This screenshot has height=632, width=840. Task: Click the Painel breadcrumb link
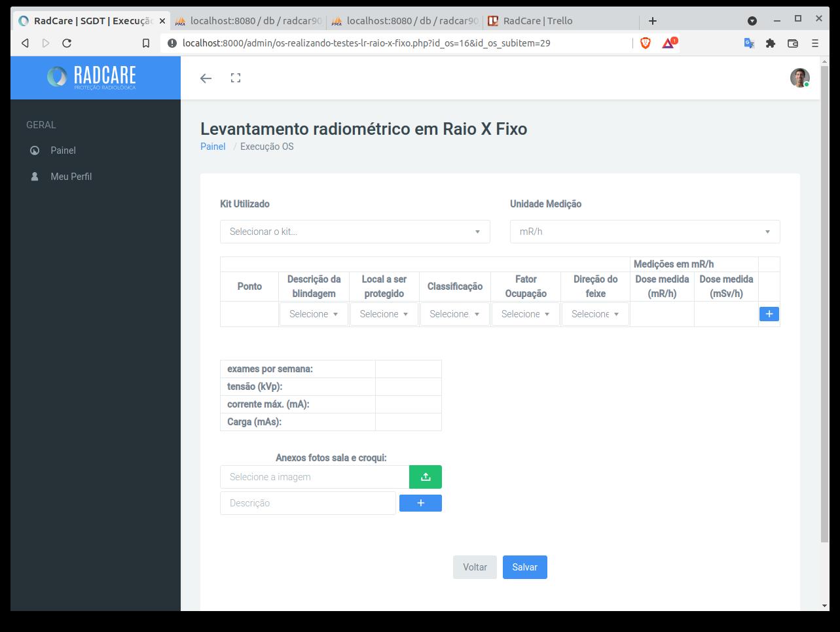click(213, 147)
